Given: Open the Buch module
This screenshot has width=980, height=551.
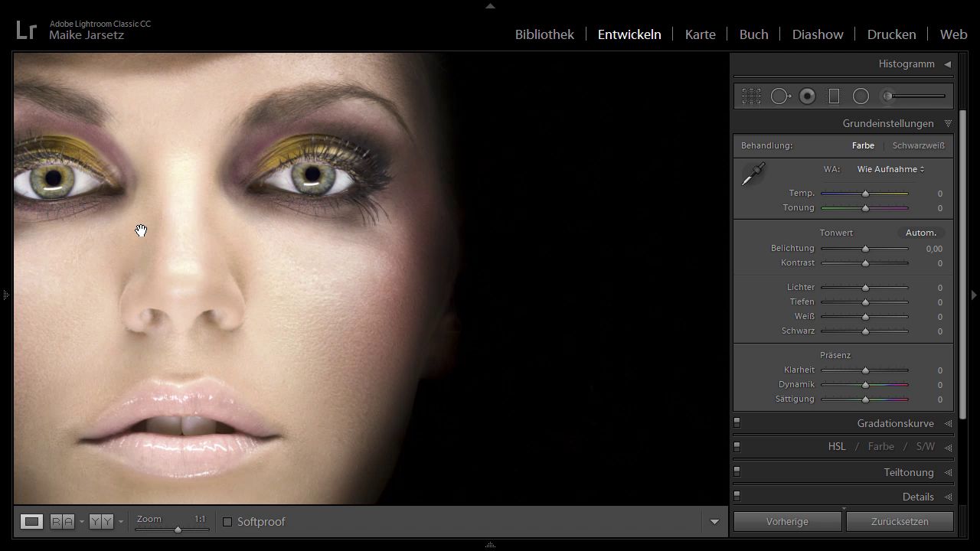Looking at the screenshot, I should (x=753, y=34).
